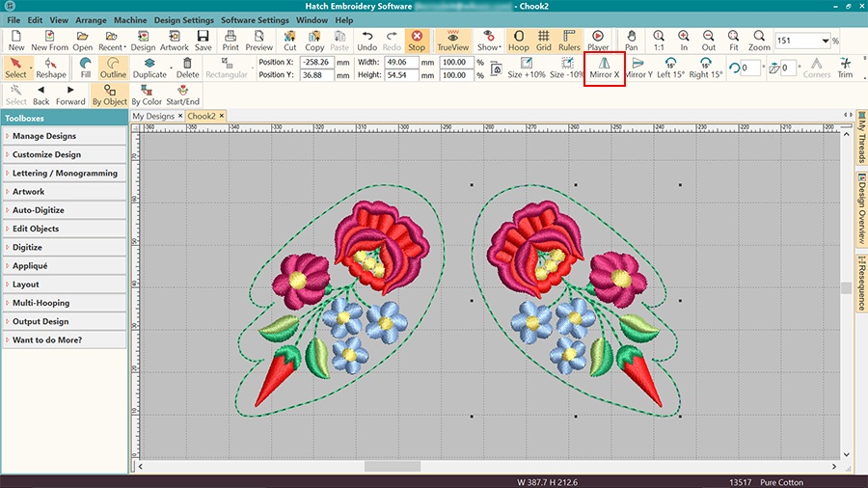Open the zoom percentage dropdown
This screenshot has height=488, width=868.
pyautogui.click(x=826, y=41)
